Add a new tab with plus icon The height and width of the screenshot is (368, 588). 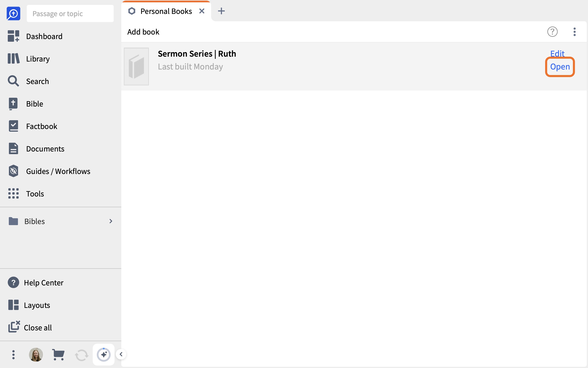pyautogui.click(x=221, y=11)
